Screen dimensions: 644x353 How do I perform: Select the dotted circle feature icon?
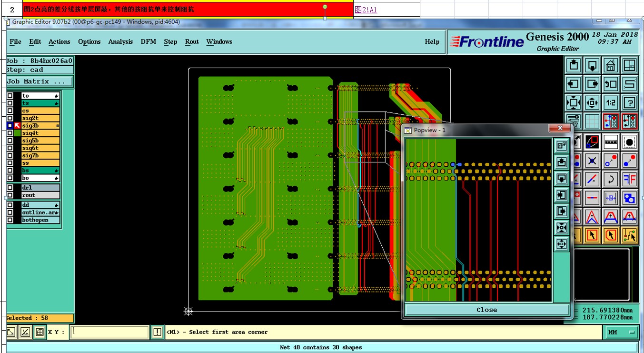[x=630, y=141]
